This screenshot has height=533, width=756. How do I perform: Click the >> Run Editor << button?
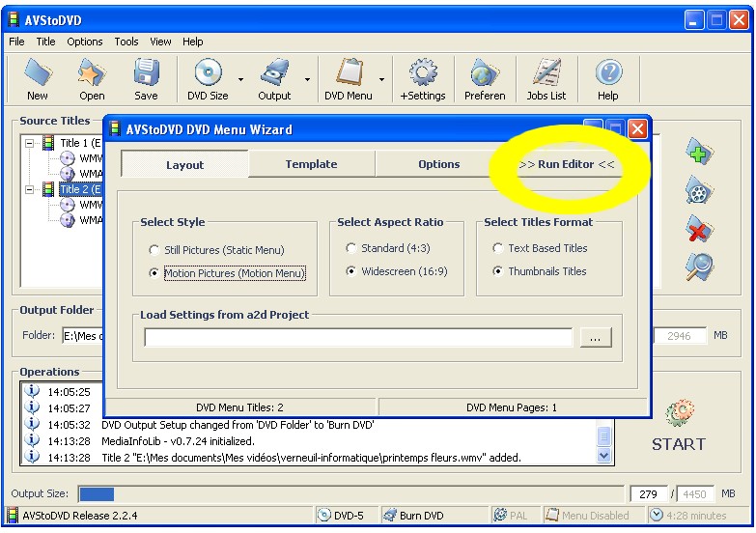pos(567,164)
